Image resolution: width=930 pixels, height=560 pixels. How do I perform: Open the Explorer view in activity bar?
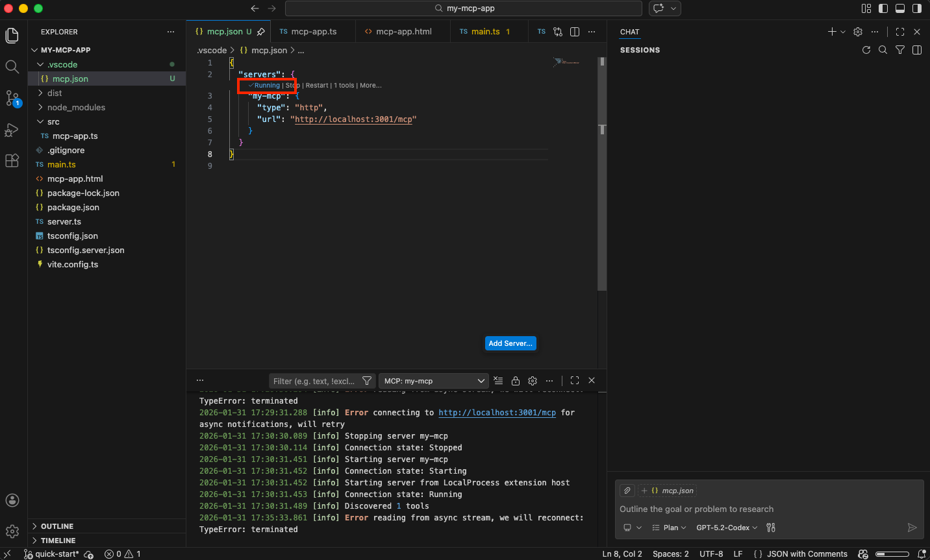pos(12,36)
